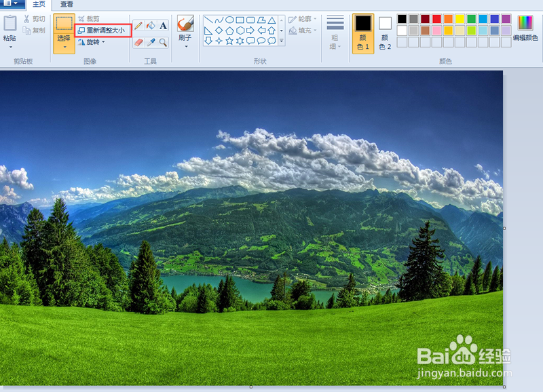The height and width of the screenshot is (392, 543).
Task: Choose the Five-point star shape
Action: 229,41
